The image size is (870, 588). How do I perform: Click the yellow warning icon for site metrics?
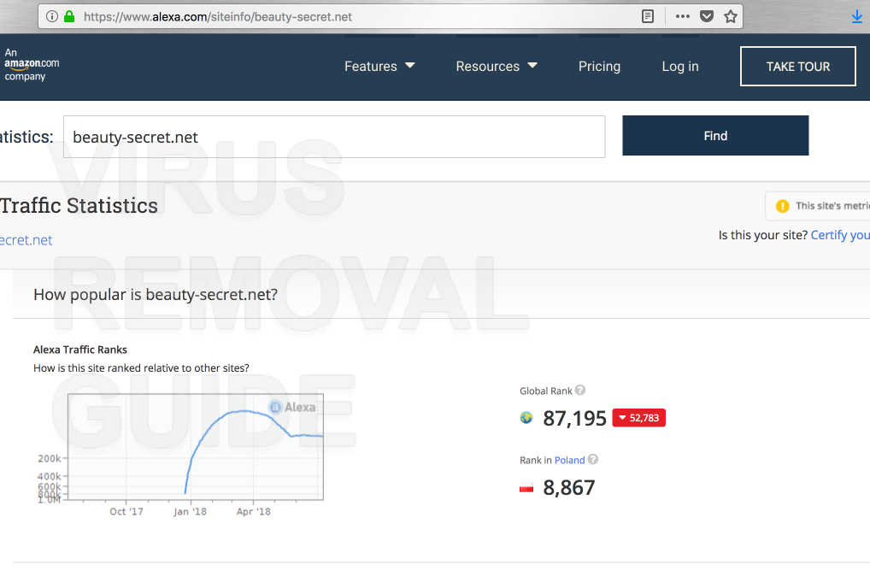(x=782, y=206)
